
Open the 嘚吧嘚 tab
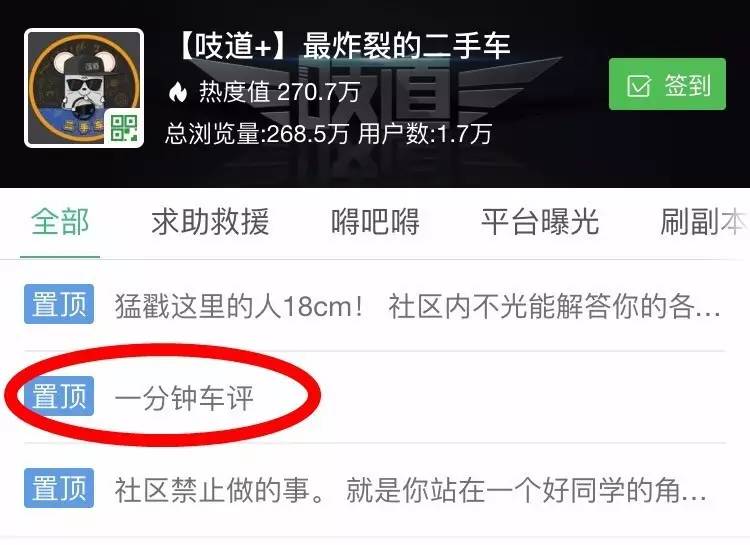pos(375,222)
